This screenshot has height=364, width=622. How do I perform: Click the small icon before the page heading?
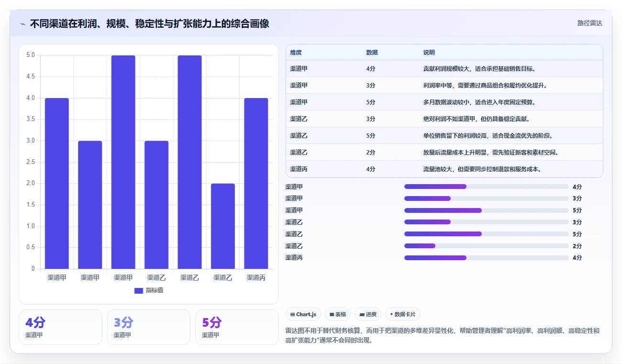pos(22,24)
